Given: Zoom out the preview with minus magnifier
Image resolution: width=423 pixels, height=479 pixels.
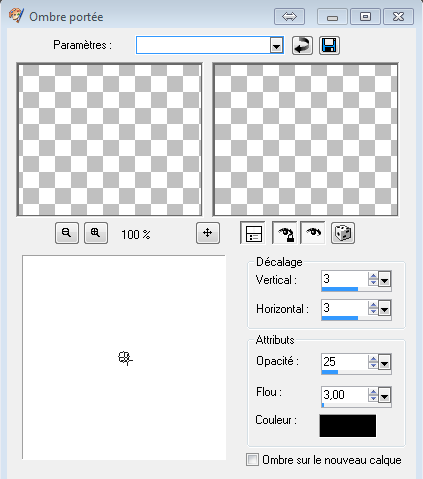Looking at the screenshot, I should [67, 233].
